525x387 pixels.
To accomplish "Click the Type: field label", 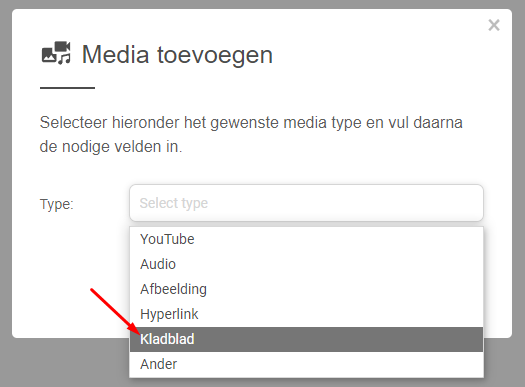I will [x=57, y=204].
